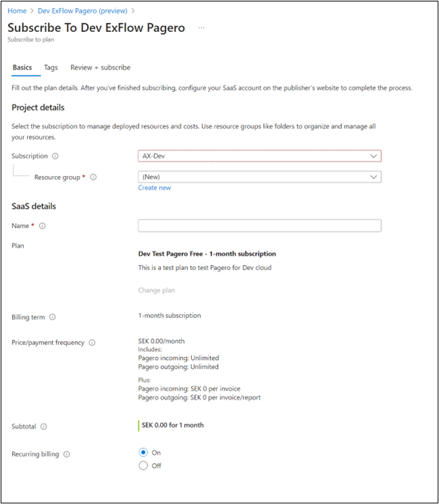Click Pagero incoming: SEK 0 per invoice
The image size is (439, 504).
[189, 389]
